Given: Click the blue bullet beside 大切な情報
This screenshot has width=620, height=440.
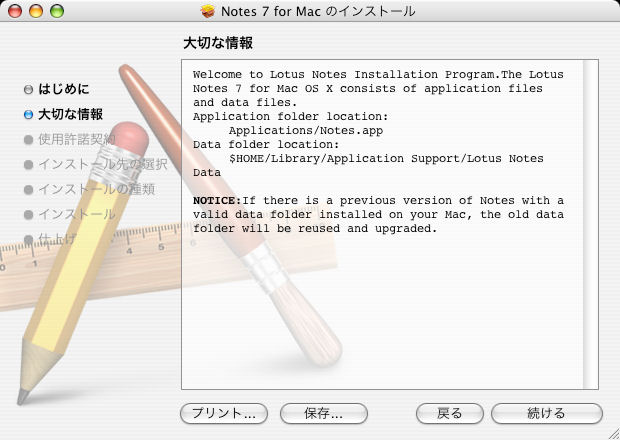Looking at the screenshot, I should 28,115.
